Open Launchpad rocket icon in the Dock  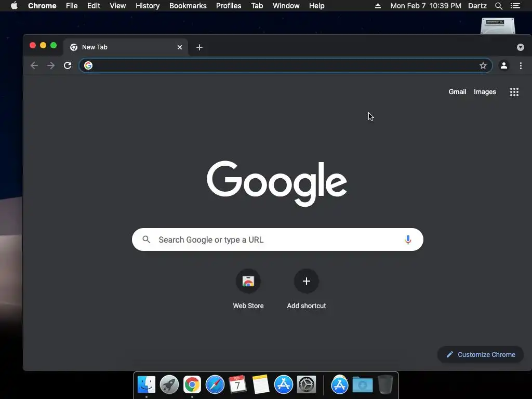(x=169, y=385)
